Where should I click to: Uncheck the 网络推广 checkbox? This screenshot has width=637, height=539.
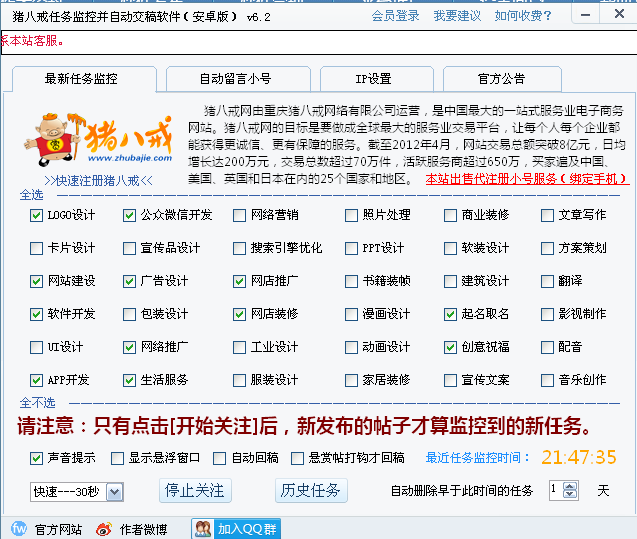pyautogui.click(x=129, y=347)
